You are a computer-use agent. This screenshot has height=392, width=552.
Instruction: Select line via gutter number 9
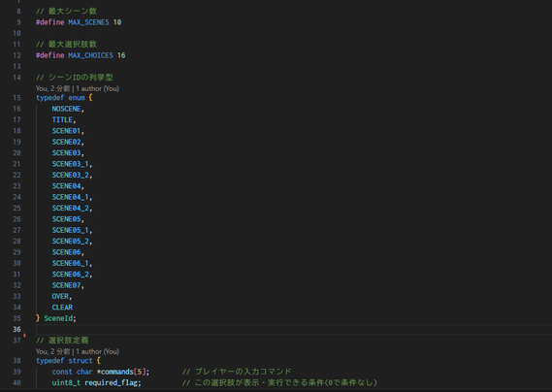click(18, 22)
